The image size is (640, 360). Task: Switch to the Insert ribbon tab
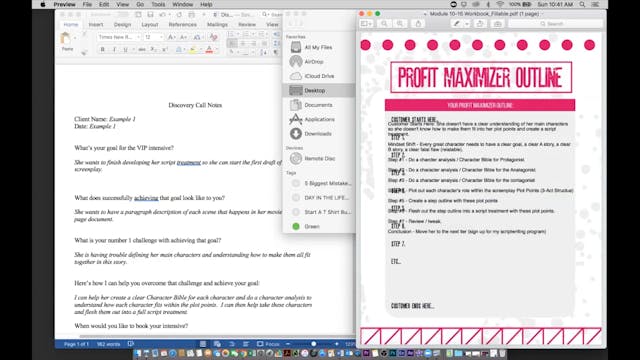click(x=96, y=24)
